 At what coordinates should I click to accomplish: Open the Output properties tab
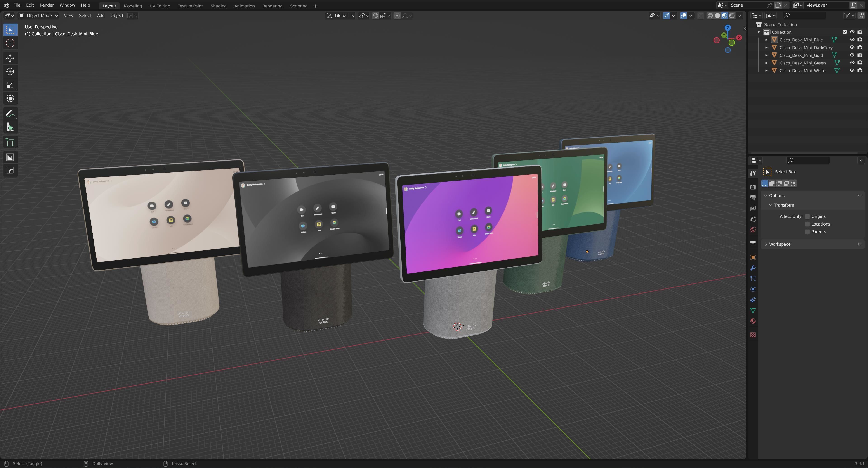753,198
